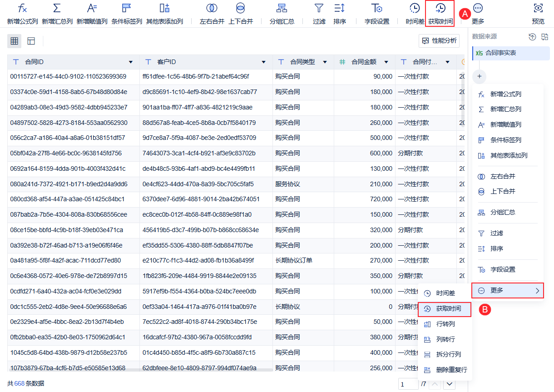The image size is (554, 392).
Task: Select 获取时间 in the submenu
Action: point(445,309)
